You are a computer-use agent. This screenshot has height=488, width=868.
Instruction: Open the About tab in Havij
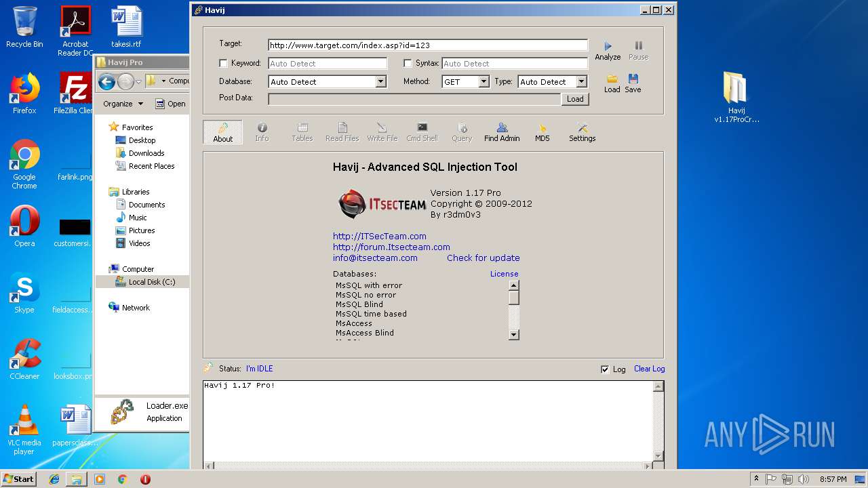click(x=222, y=132)
